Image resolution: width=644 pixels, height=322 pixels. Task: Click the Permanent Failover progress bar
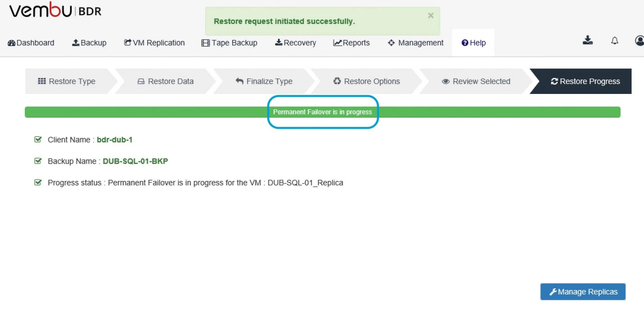(x=323, y=112)
